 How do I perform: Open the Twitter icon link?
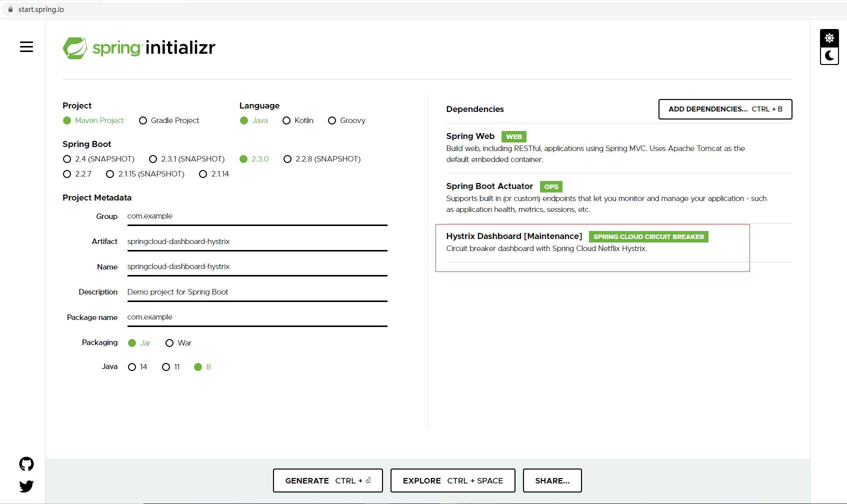(x=26, y=486)
